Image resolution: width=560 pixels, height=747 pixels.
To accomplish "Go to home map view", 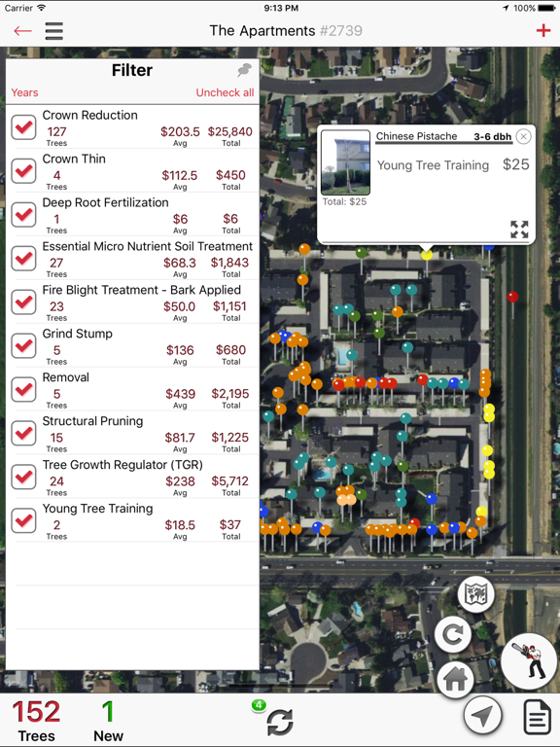I will 455,678.
